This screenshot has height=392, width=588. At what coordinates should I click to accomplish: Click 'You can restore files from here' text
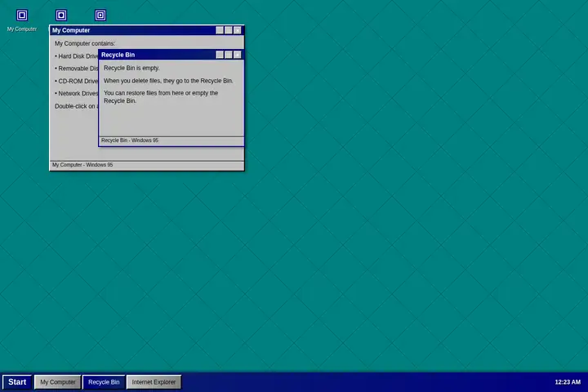pos(161,97)
